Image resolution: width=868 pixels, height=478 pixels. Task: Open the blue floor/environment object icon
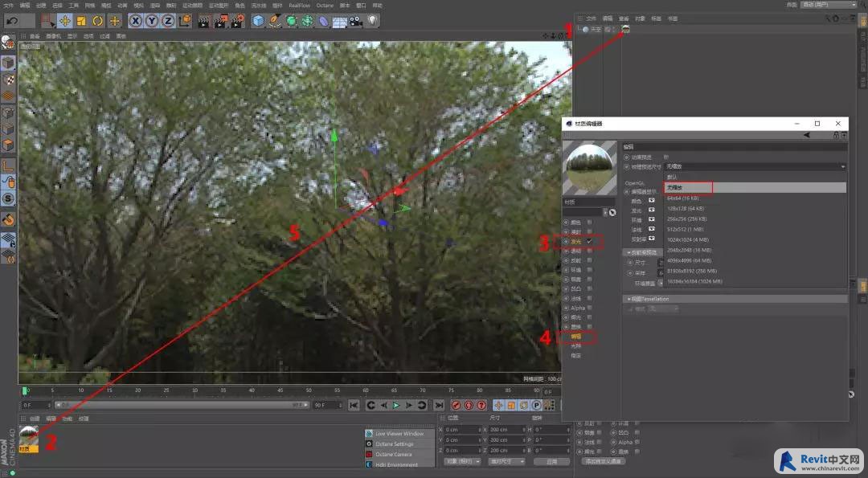pos(339,22)
